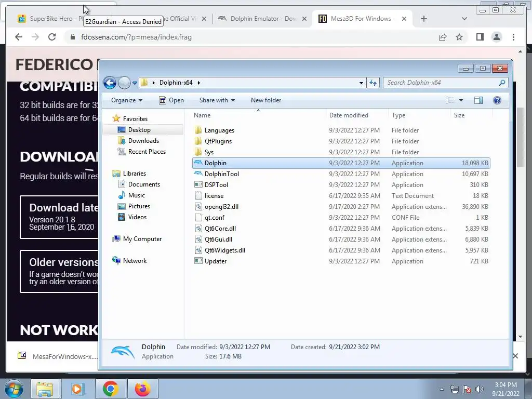This screenshot has width=532, height=399.
Task: Select the Qt6Gui.dll file icon
Action: click(x=198, y=239)
